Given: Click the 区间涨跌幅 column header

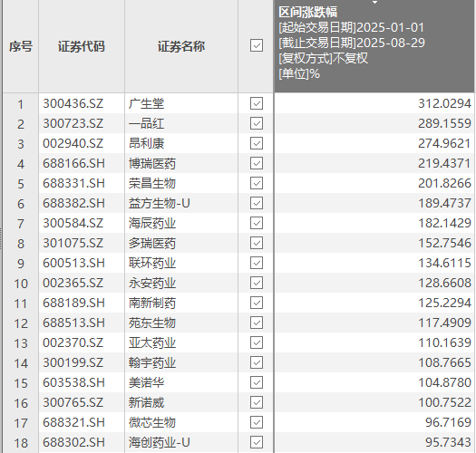Looking at the screenshot, I should point(374,46).
